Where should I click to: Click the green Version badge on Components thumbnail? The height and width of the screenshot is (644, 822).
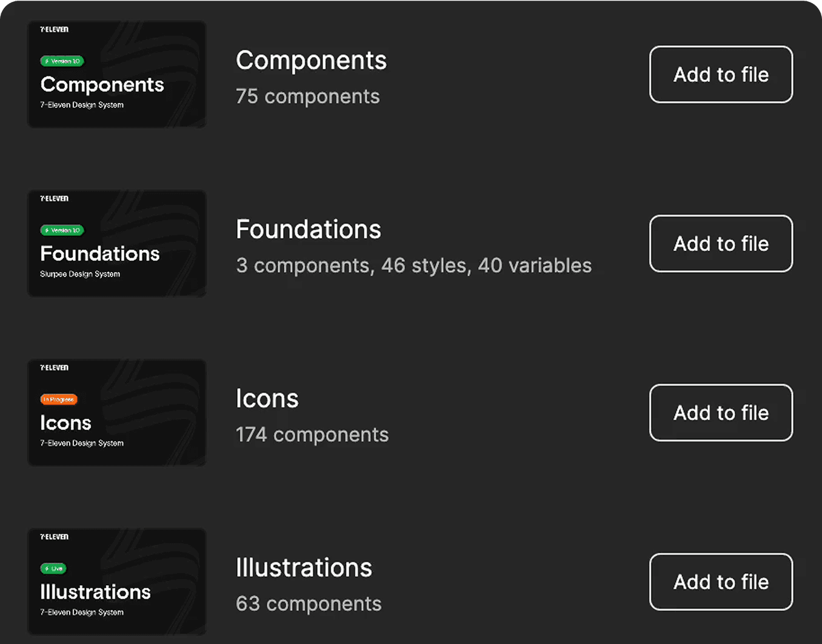tap(62, 61)
